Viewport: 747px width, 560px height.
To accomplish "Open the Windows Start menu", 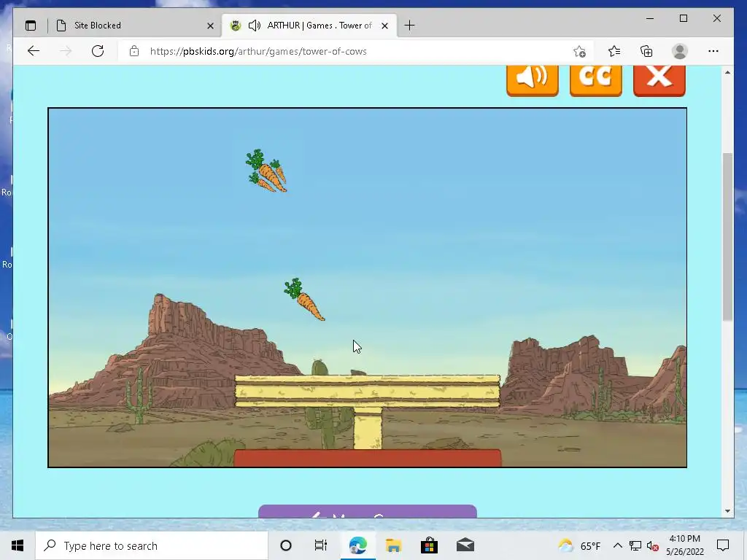I will pos(18,545).
